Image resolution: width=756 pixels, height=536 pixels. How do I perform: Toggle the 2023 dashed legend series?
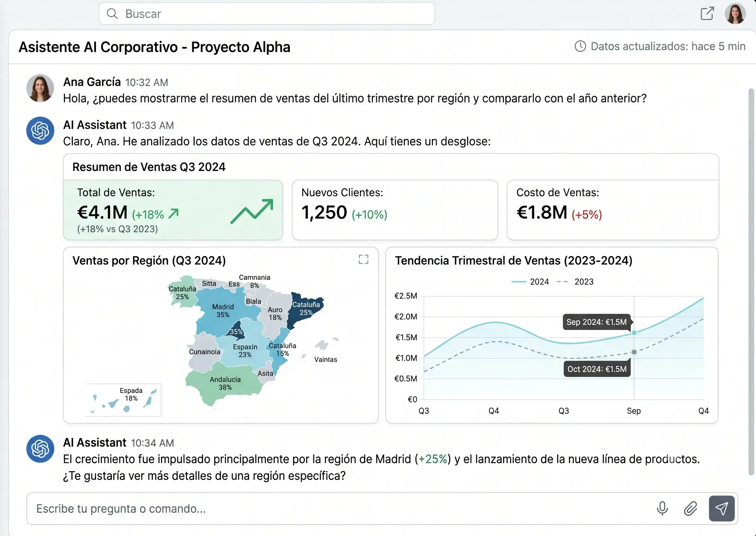(x=575, y=282)
